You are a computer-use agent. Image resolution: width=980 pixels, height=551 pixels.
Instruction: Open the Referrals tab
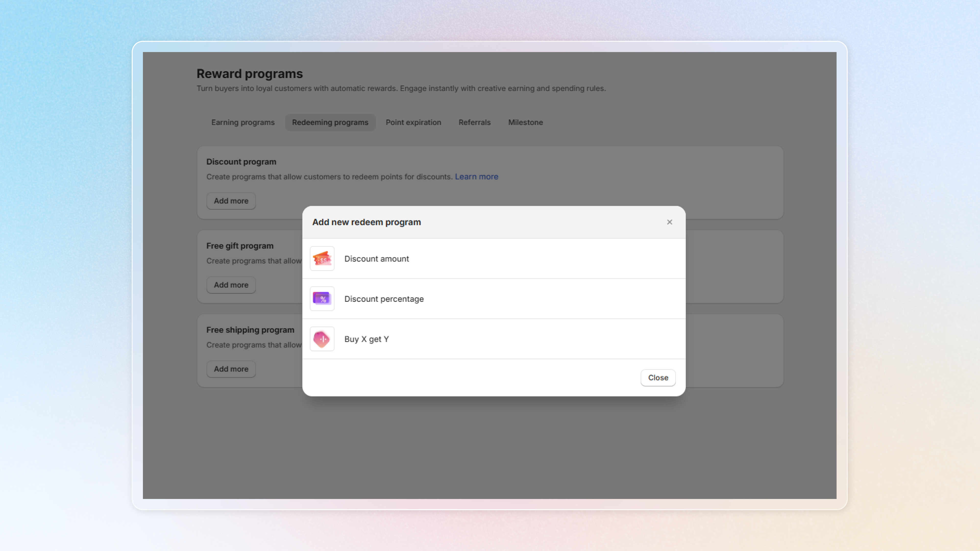pyautogui.click(x=474, y=122)
